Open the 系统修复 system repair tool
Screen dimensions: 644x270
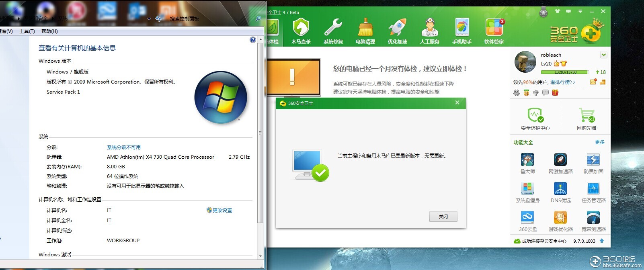click(x=333, y=31)
